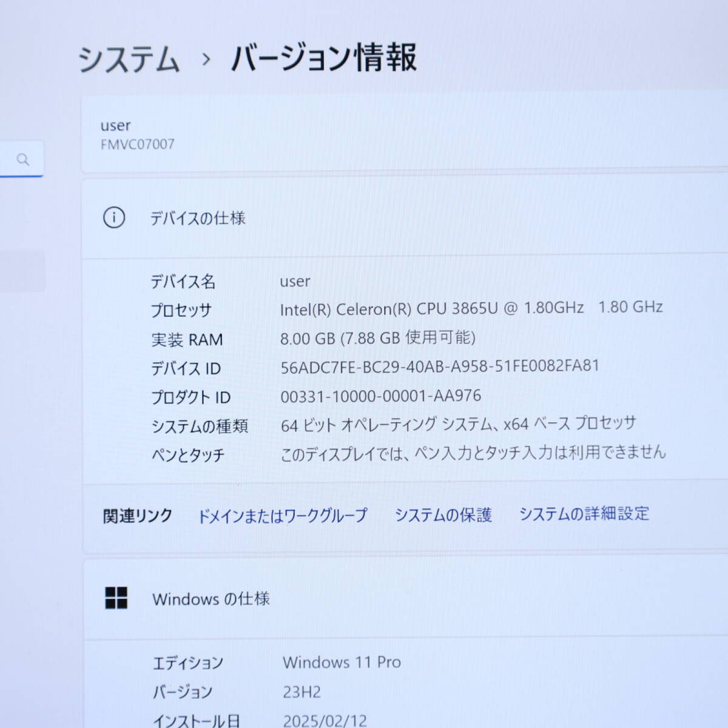Click the device specifications info icon
Screen dimensions: 728x728
[x=114, y=217]
